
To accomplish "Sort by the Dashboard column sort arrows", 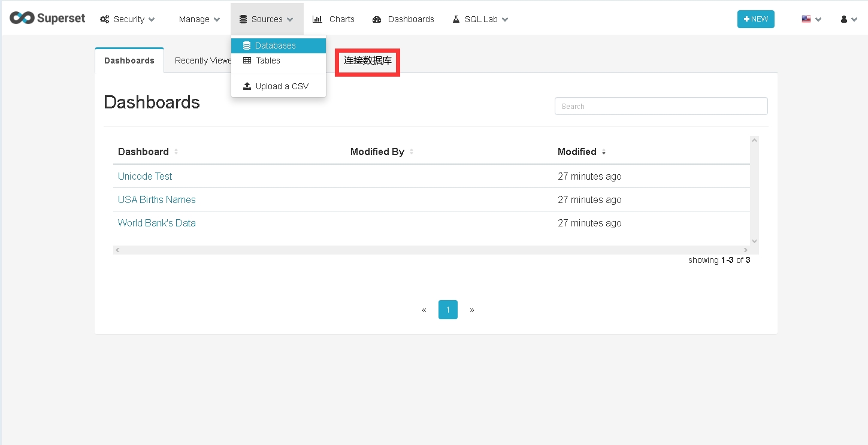I will 176,152.
